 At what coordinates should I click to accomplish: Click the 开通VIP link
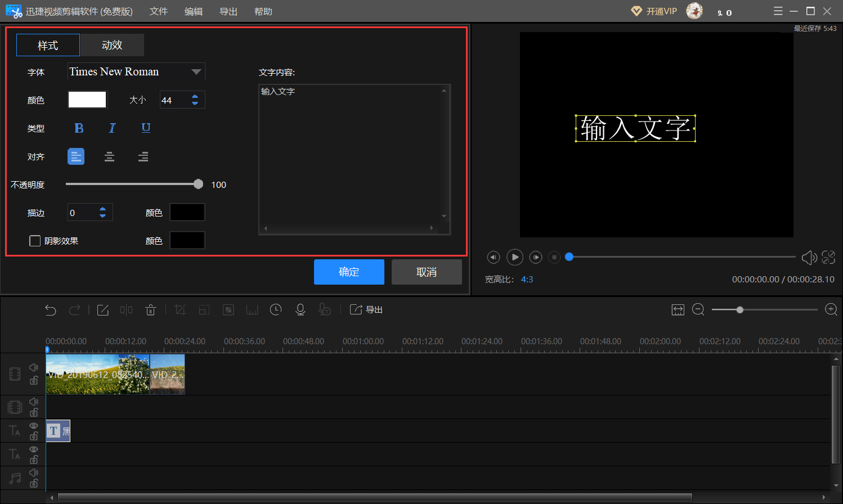pos(654,11)
